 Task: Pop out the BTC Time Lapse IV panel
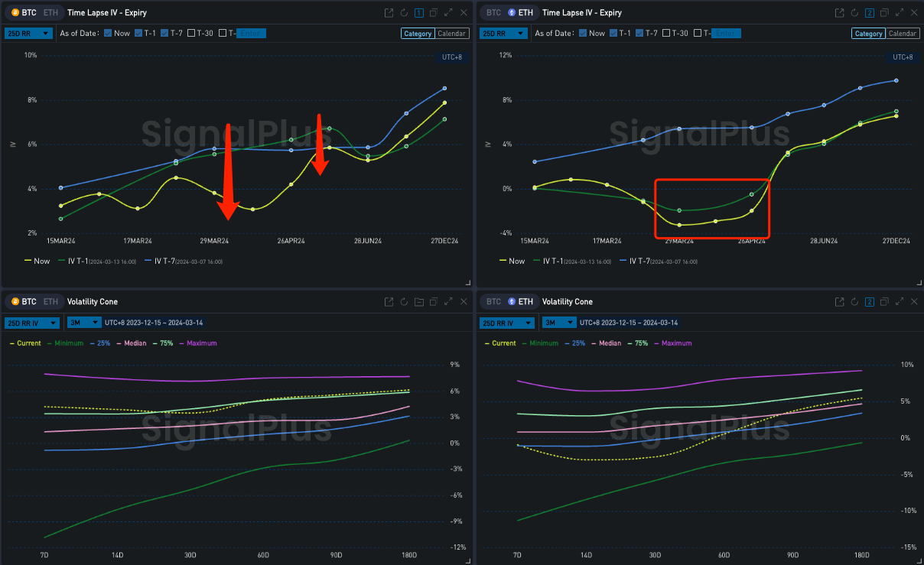click(389, 13)
